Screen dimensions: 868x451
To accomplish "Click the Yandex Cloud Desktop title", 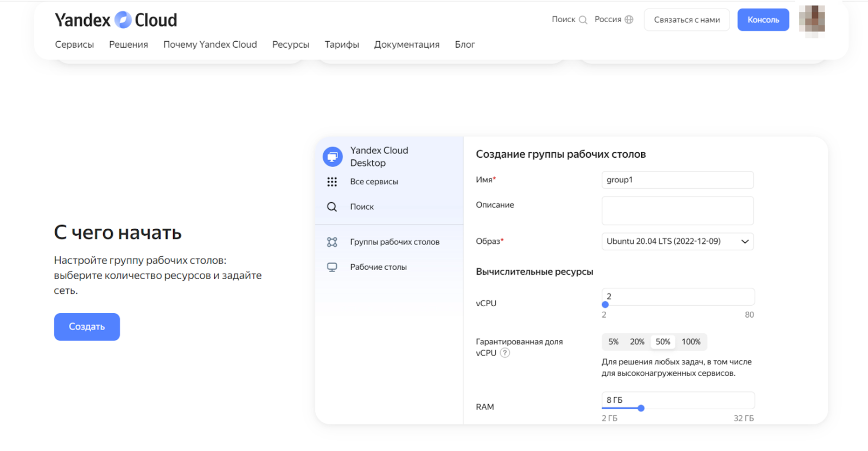I will coord(379,157).
